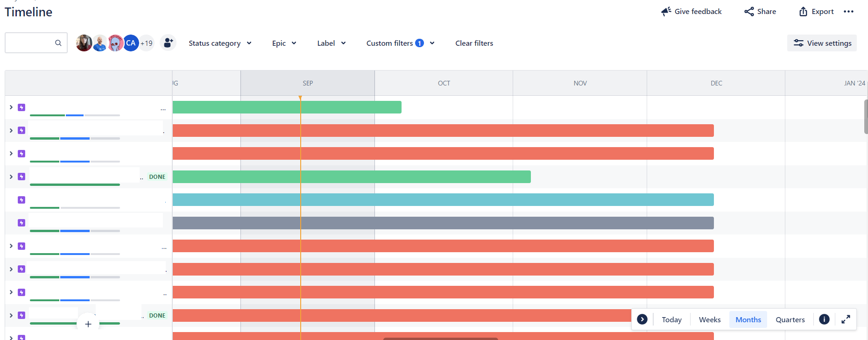Click the gray epic timeline bar
This screenshot has height=340, width=868.
pyautogui.click(x=443, y=223)
